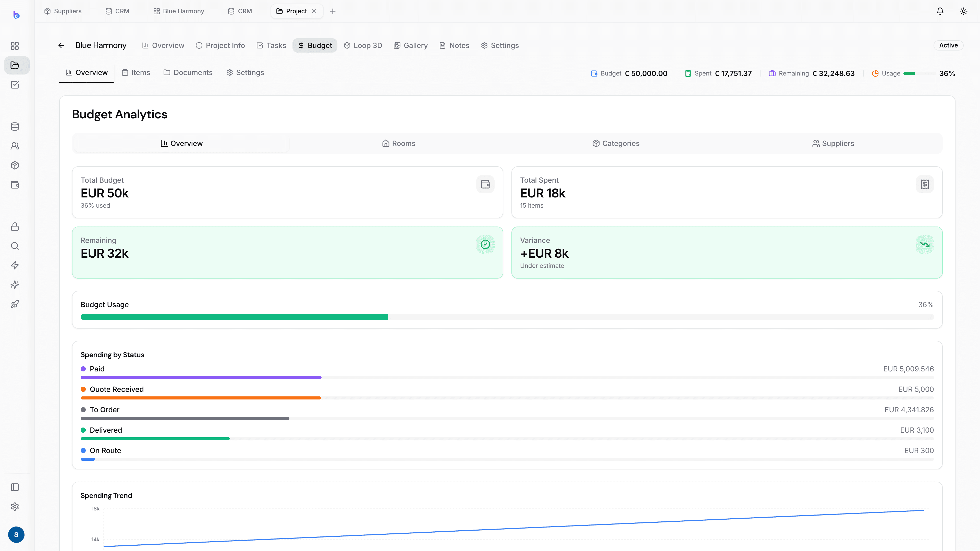This screenshot has height=551, width=980.
Task: Click the Blue Harmony project title
Action: click(x=101, y=46)
